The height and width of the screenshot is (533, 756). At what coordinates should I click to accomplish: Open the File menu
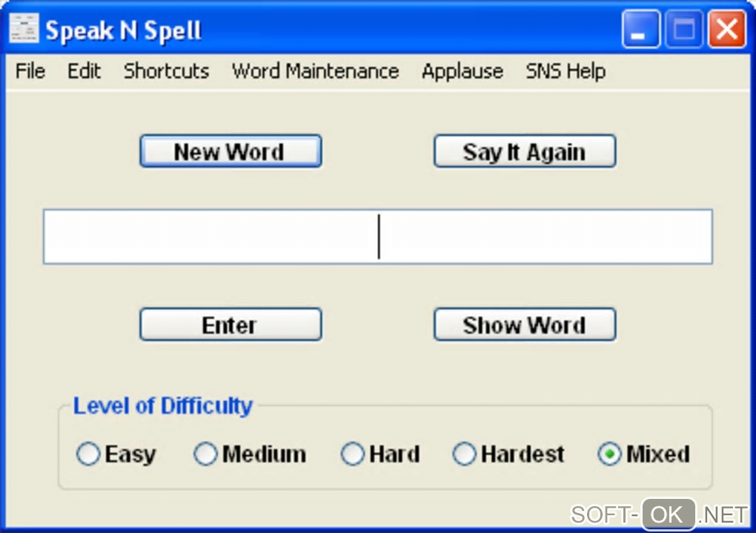[30, 71]
